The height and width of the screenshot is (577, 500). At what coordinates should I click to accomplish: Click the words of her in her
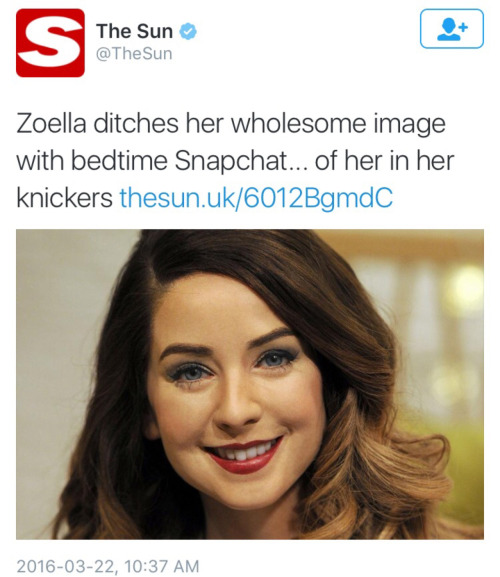pos(384,160)
